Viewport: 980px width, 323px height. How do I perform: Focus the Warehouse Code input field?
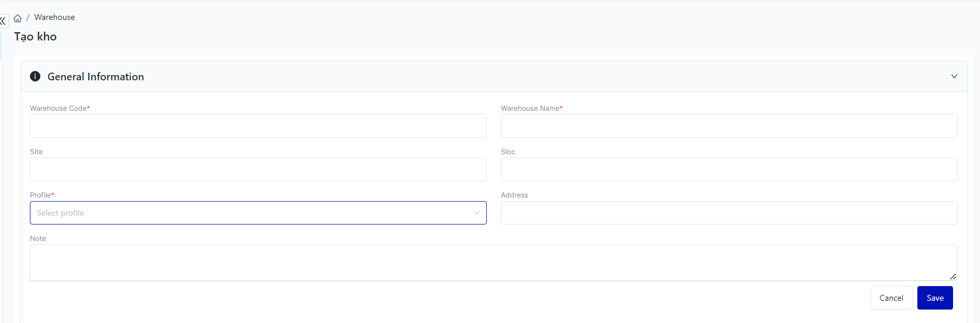pos(258,126)
